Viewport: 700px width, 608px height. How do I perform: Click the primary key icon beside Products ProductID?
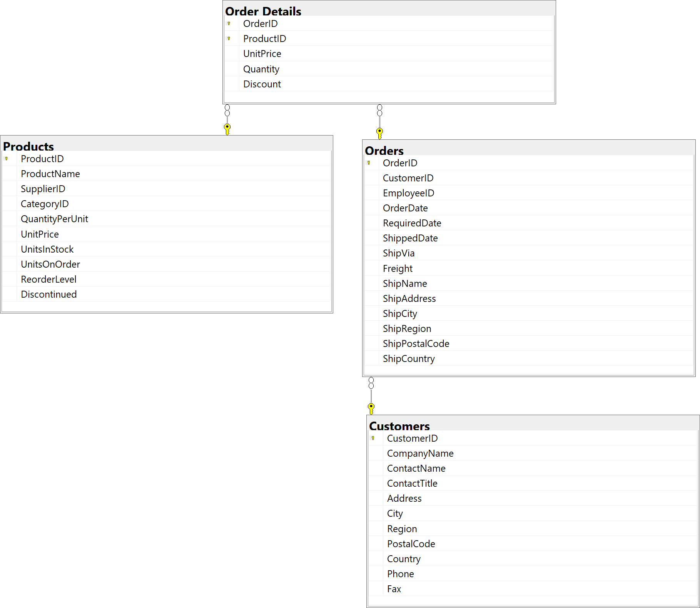click(7, 159)
